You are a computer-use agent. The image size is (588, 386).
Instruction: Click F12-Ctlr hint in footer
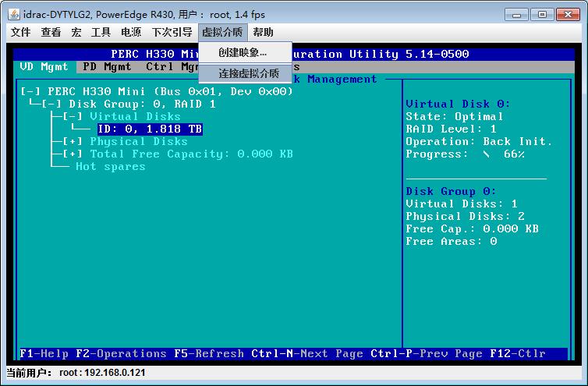point(518,354)
